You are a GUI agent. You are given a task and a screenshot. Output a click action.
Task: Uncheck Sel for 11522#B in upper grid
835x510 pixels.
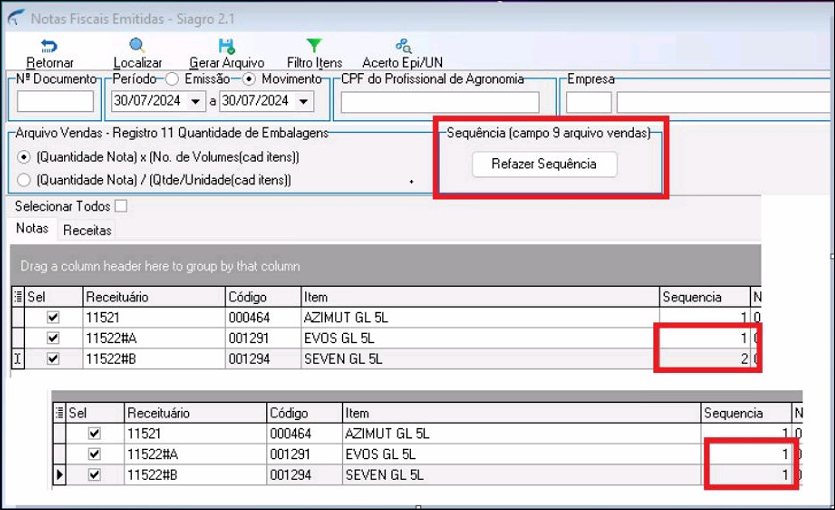[x=53, y=359]
